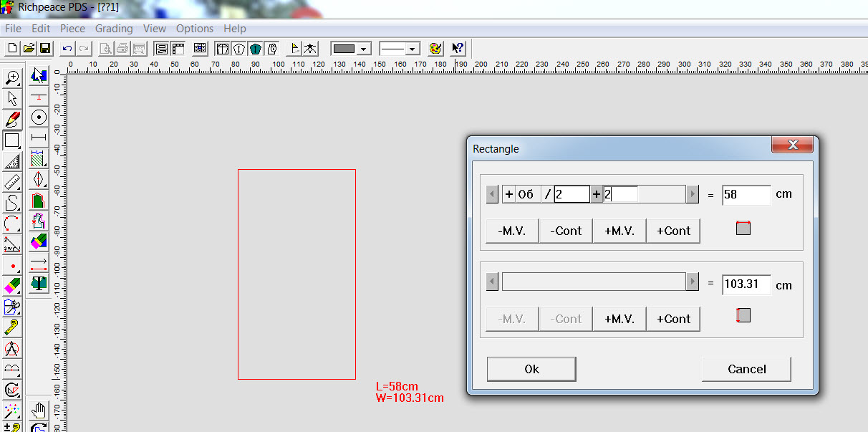868x432 pixels.
Task: Open the Grading menu
Action: (x=114, y=29)
